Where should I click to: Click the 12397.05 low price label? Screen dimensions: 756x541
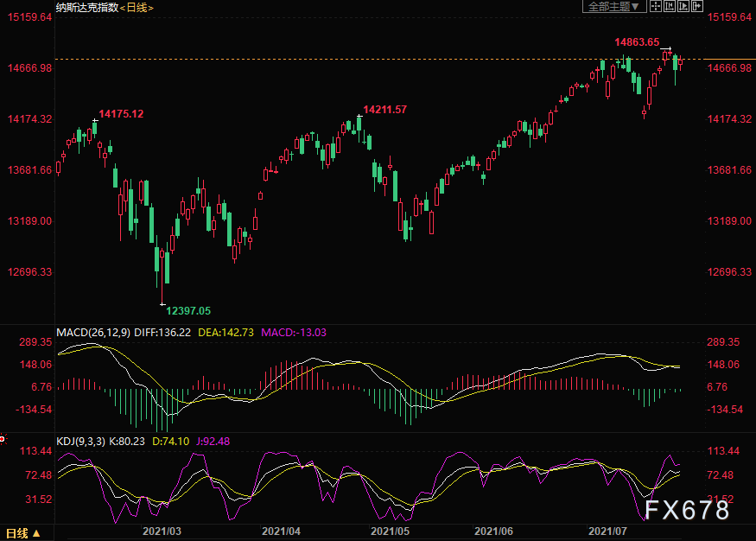coord(188,311)
